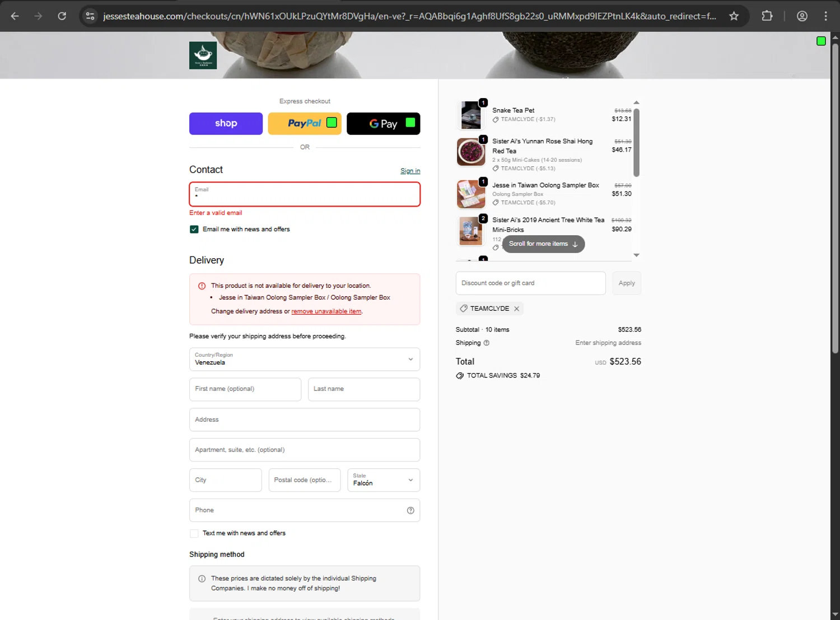
Task: Click the scroll up arrow in order summary
Action: click(x=636, y=102)
